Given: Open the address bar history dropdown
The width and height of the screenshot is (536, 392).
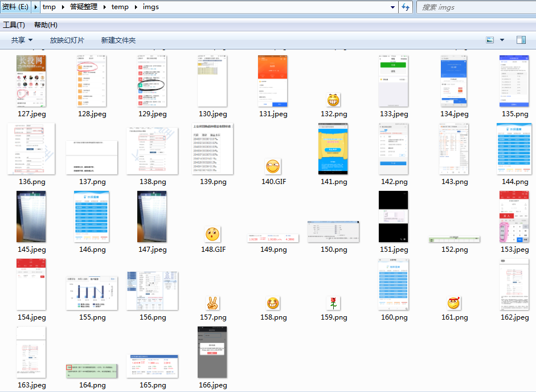Looking at the screenshot, I should [393, 7].
